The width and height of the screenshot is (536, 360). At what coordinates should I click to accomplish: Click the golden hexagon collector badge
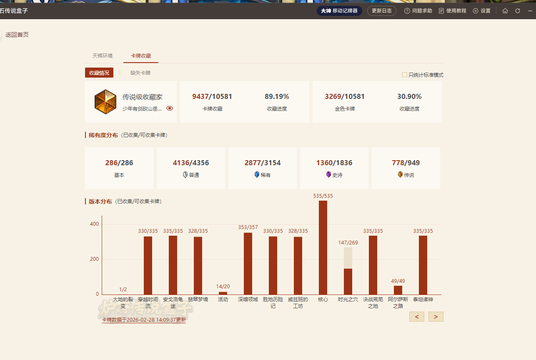coord(105,102)
